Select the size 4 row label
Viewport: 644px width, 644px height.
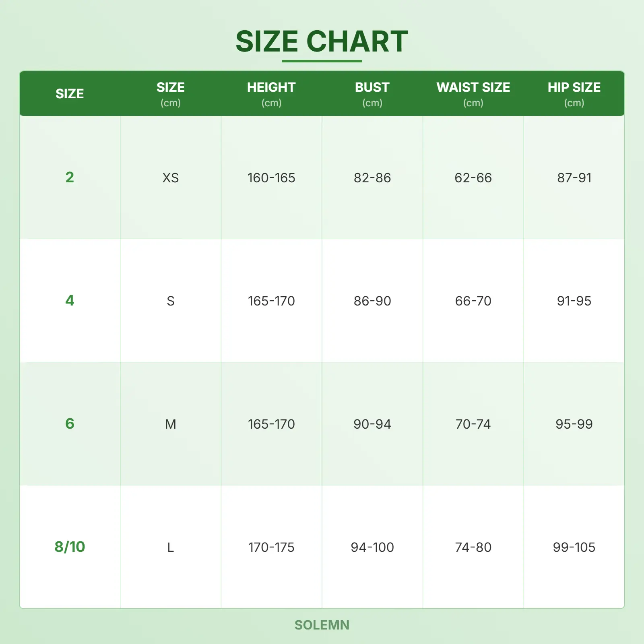click(70, 301)
